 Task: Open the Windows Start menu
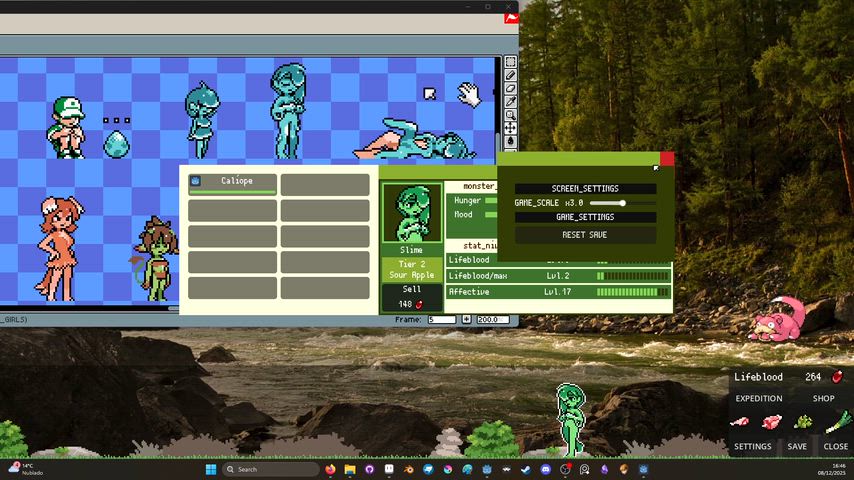pyautogui.click(x=211, y=469)
